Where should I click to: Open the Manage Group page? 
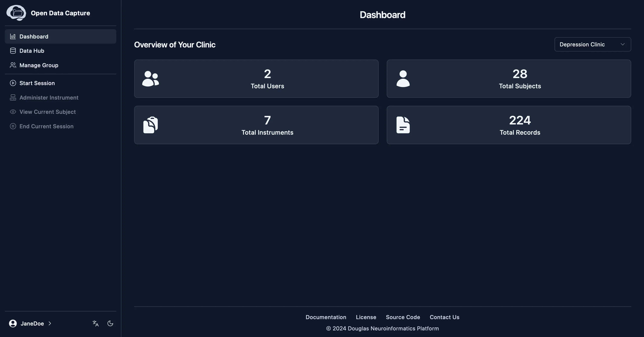(60, 65)
